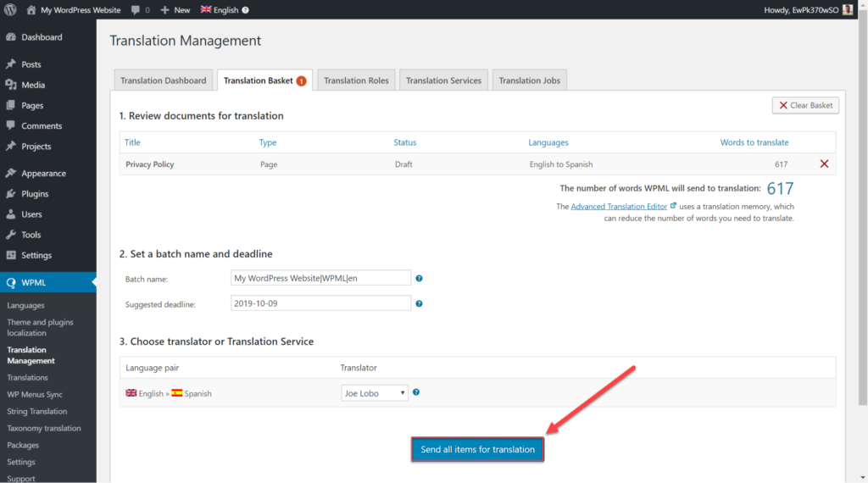Screen dimensions: 868x483
Task: Click external link icon after Advanced Translation Editor
Action: 673,206
